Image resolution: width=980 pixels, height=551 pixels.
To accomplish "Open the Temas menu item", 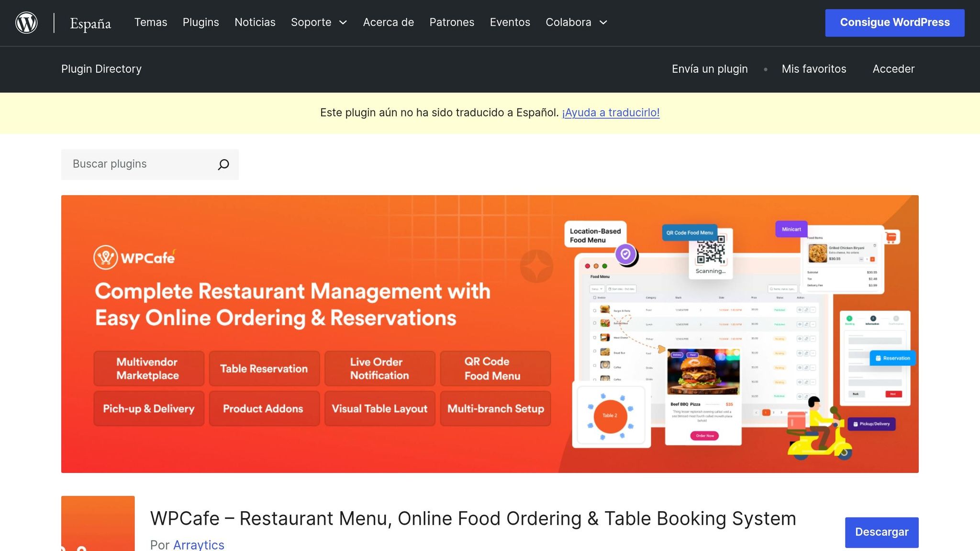I will [x=151, y=22].
